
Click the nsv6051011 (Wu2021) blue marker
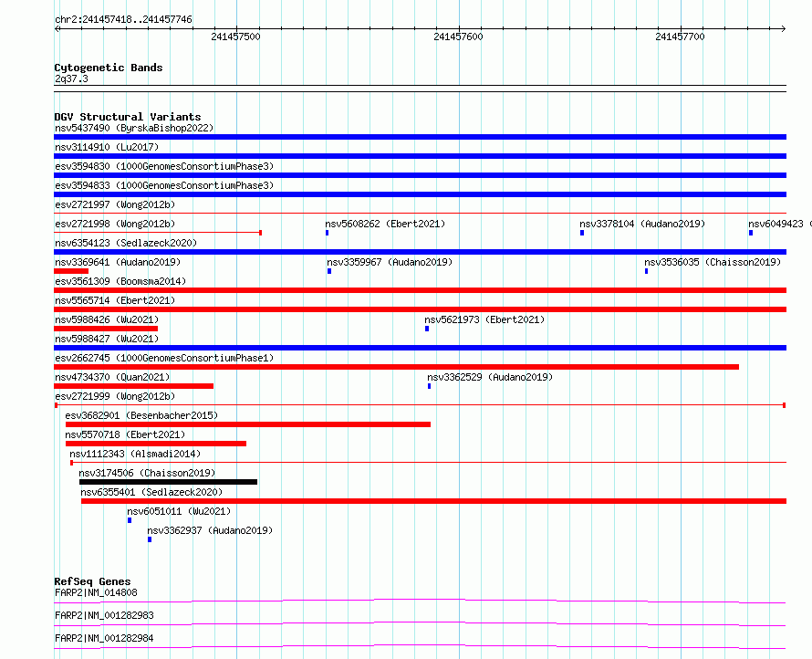(x=130, y=520)
